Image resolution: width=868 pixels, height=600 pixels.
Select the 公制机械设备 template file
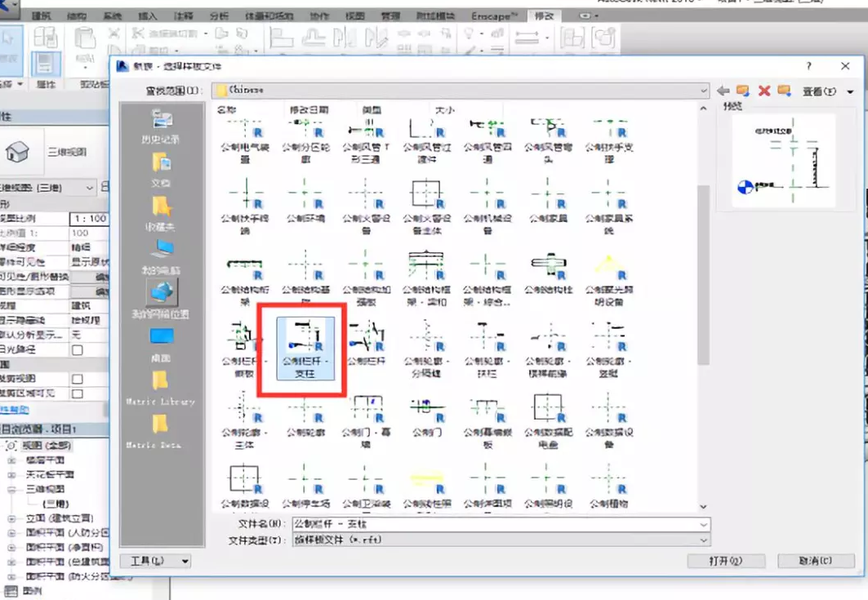(x=487, y=206)
